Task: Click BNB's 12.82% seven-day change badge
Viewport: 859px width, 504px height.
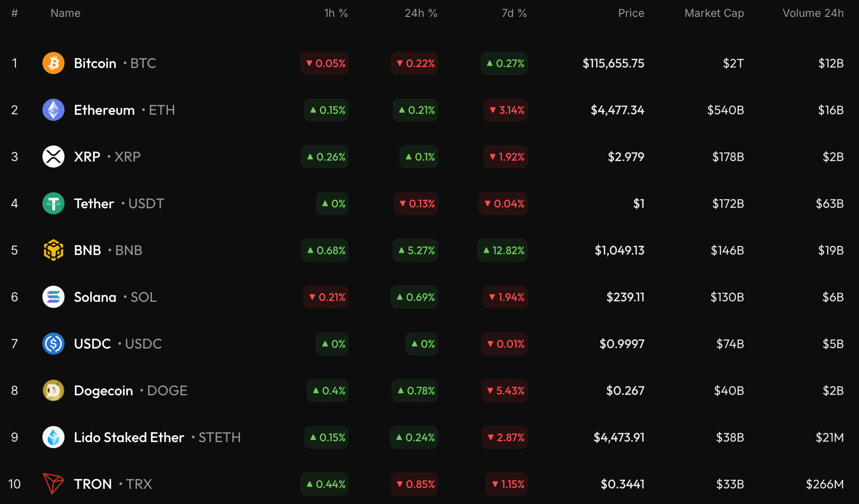Action: pyautogui.click(x=503, y=250)
